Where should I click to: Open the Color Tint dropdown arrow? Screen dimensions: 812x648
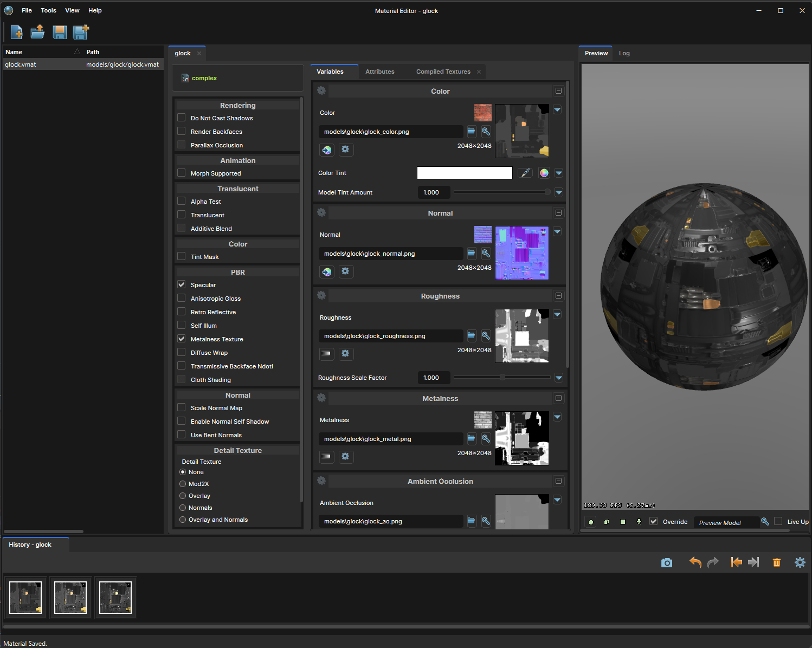click(x=558, y=172)
